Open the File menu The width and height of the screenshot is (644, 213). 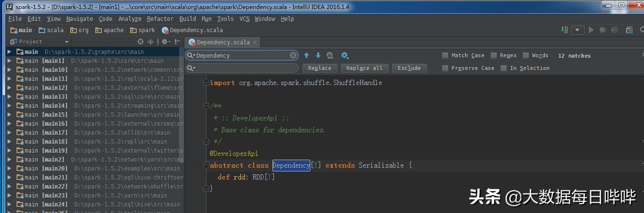pyautogui.click(x=15, y=19)
